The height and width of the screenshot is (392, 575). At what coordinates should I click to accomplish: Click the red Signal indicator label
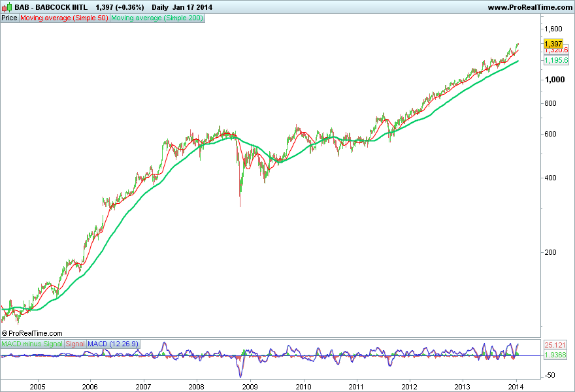pos(75,344)
